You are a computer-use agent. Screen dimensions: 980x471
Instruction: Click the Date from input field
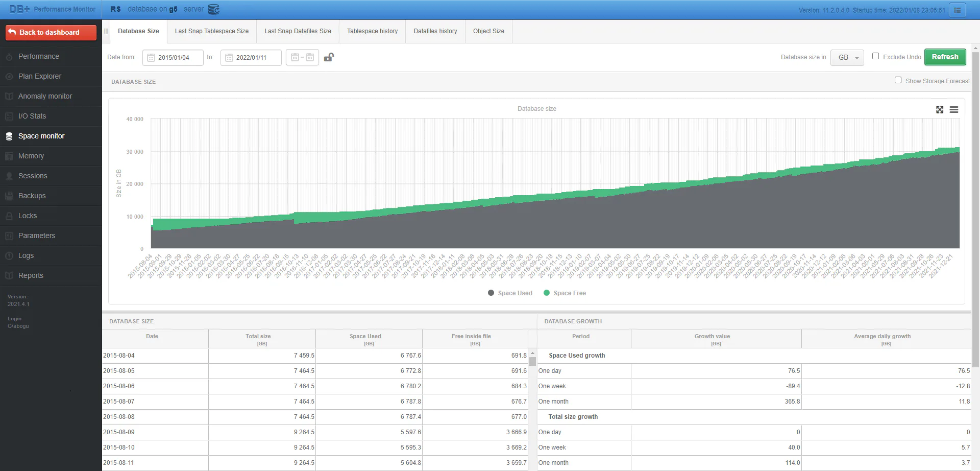[173, 58]
